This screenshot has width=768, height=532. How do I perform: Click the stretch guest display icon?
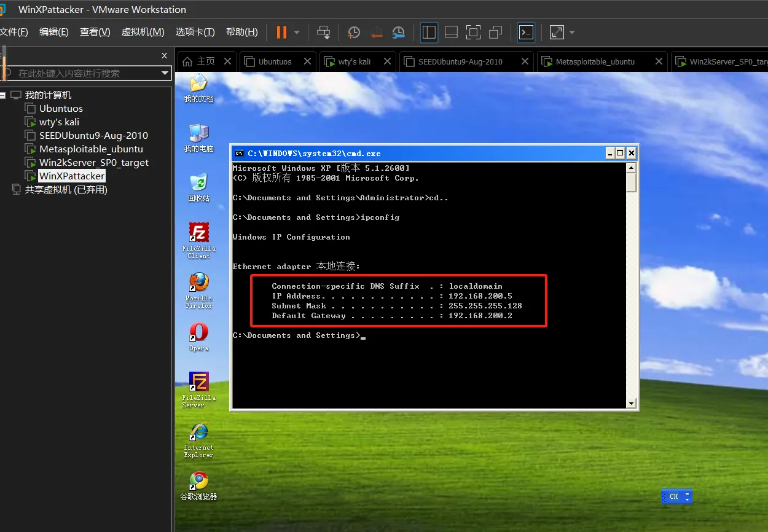tap(557, 33)
